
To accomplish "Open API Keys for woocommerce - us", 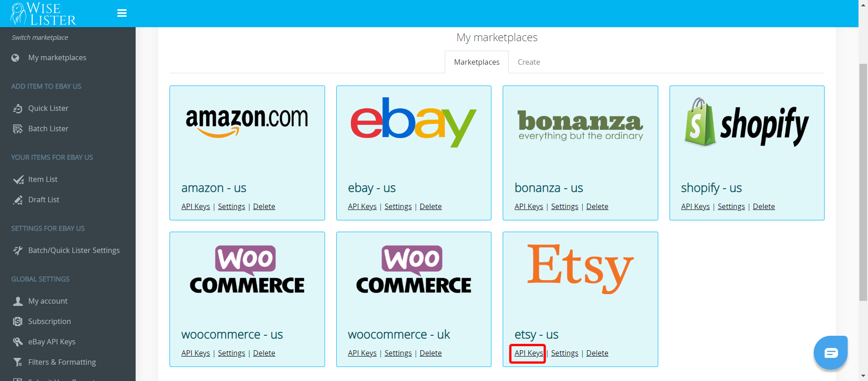I will (196, 353).
